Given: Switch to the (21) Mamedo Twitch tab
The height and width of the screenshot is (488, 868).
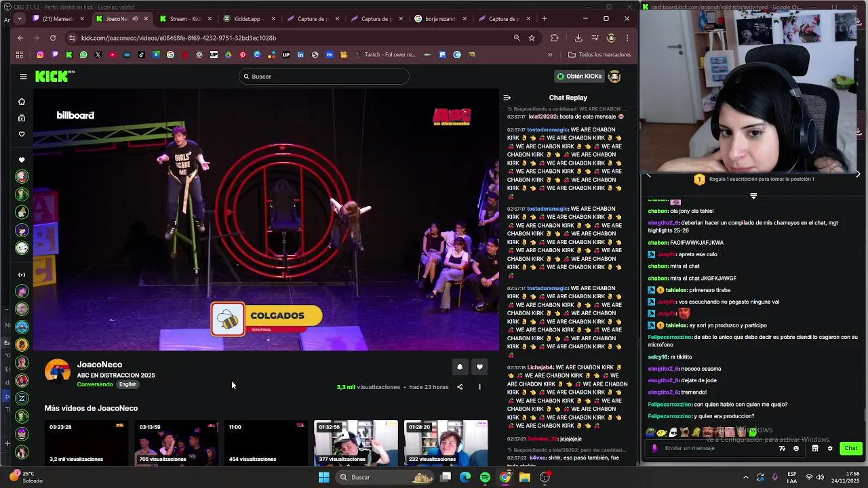Looking at the screenshot, I should pos(57,19).
